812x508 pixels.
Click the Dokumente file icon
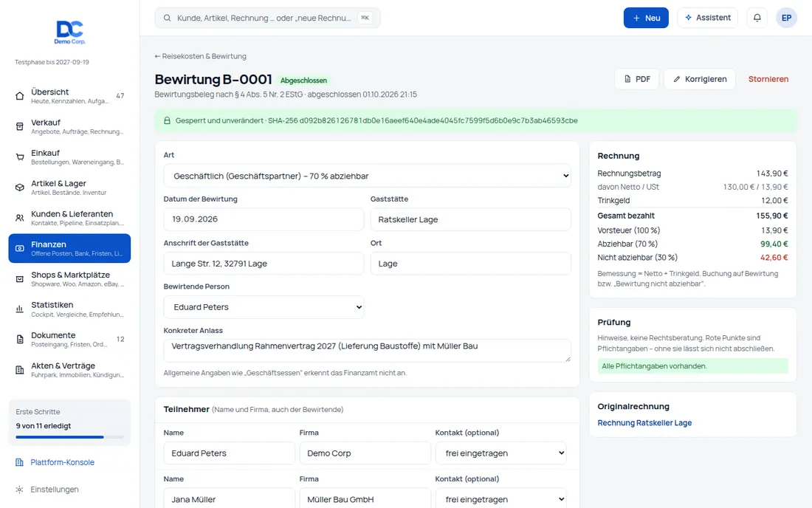(x=20, y=340)
